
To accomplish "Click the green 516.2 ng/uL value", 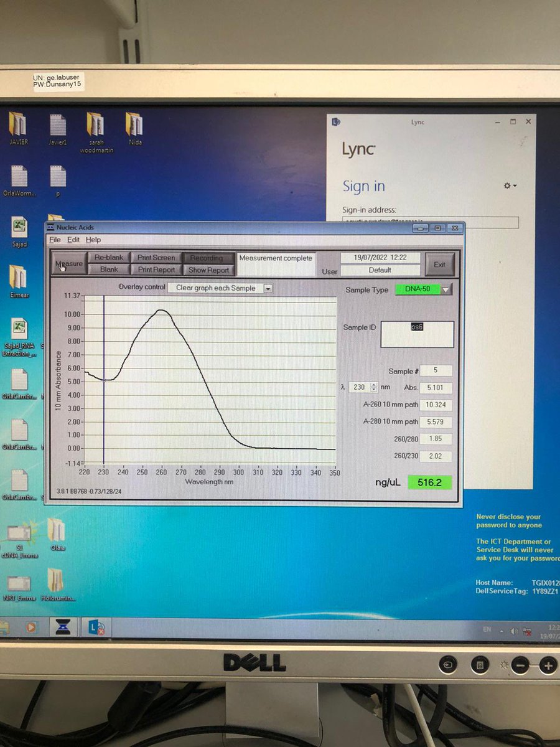I will click(430, 482).
